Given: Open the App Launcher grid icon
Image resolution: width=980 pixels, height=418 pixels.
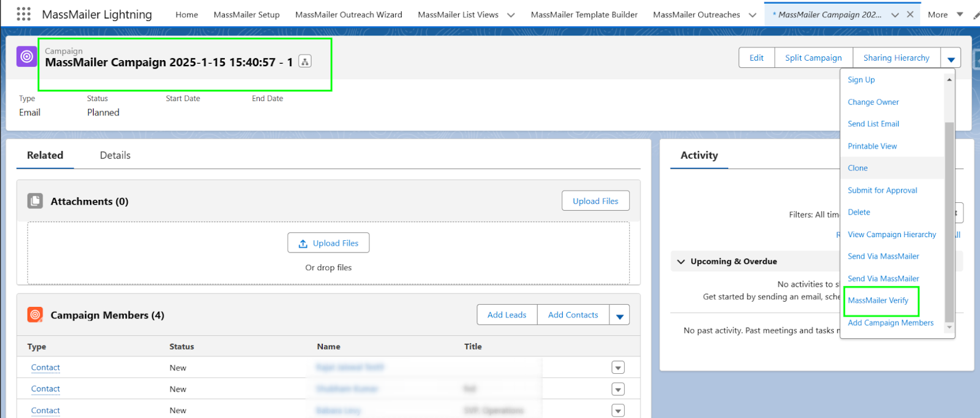Looking at the screenshot, I should [x=23, y=14].
